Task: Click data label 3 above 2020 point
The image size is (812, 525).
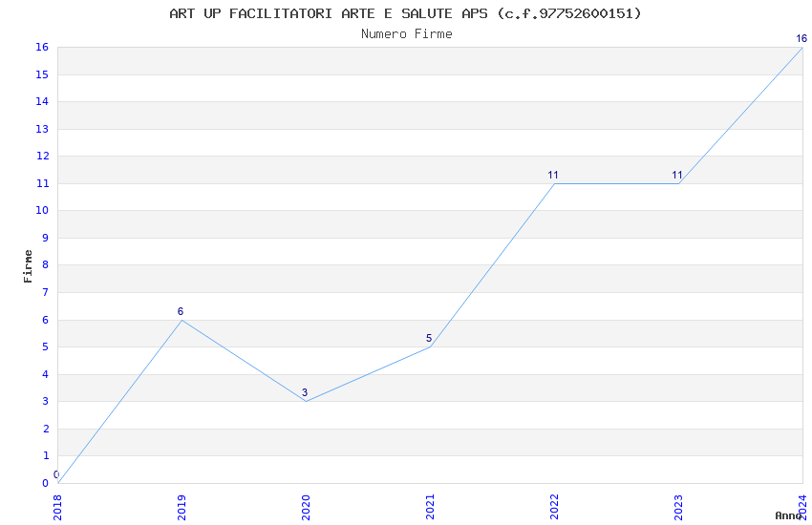Action: 305,392
